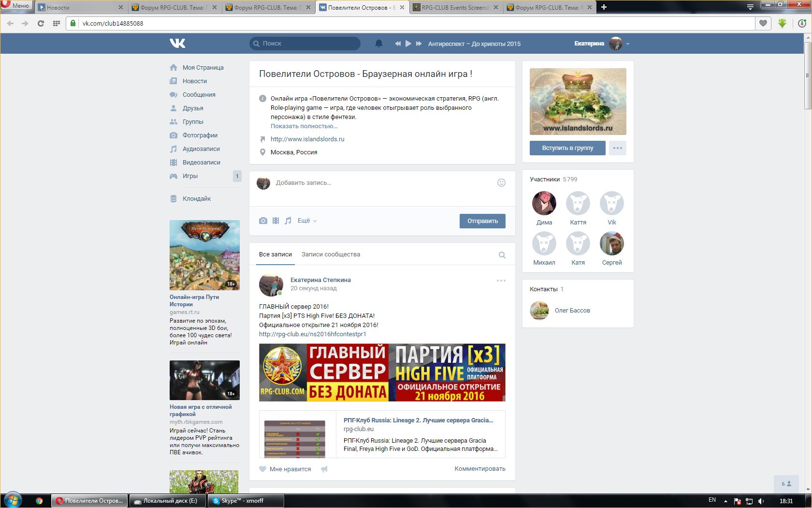
Task: Open Аудиозаписи in the sidebar
Action: (x=201, y=149)
